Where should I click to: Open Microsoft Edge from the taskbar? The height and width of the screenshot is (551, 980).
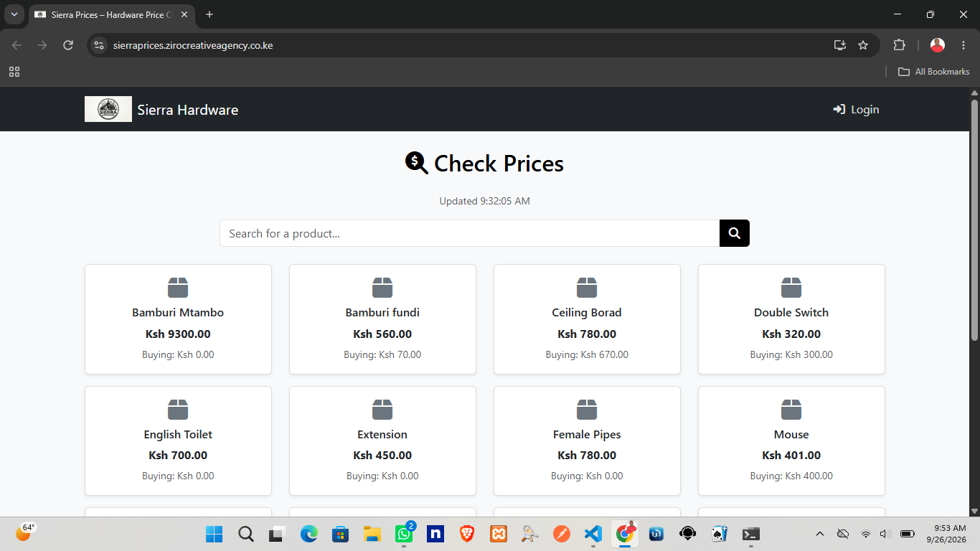coord(309,534)
